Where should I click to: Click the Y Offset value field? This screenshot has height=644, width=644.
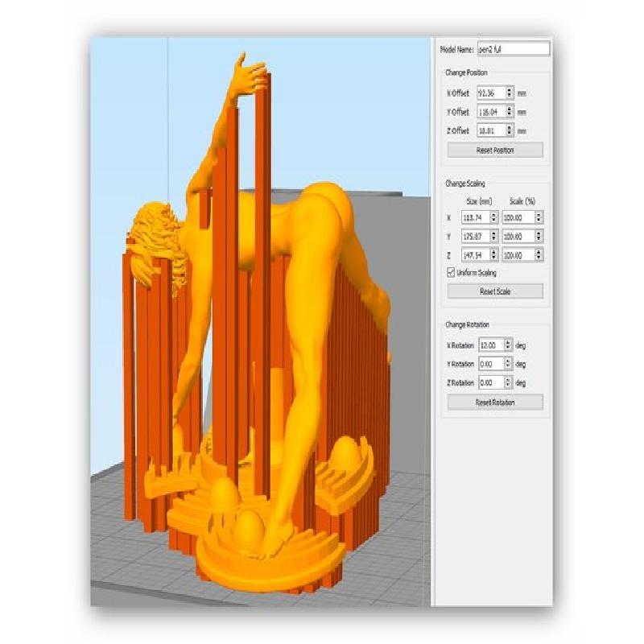click(x=490, y=112)
